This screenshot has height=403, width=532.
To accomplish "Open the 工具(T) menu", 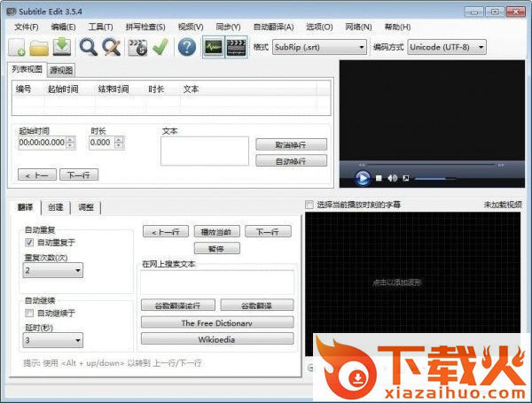I will point(100,27).
